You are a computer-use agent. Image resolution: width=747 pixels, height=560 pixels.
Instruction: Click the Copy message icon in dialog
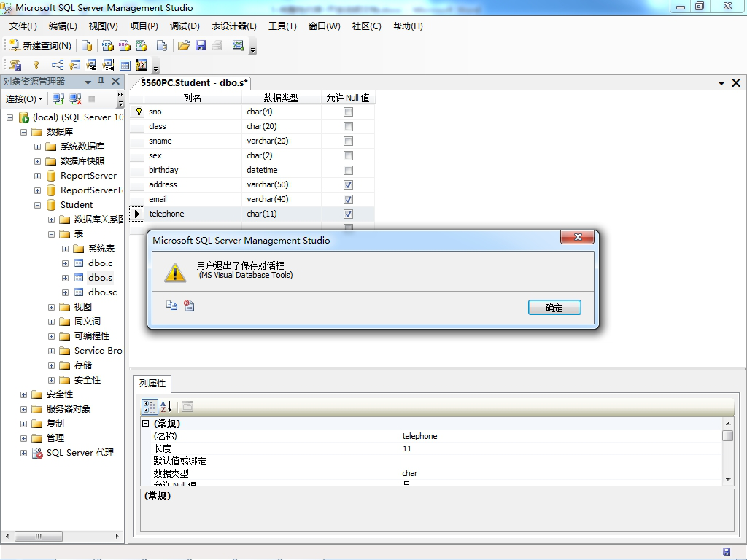coord(171,306)
